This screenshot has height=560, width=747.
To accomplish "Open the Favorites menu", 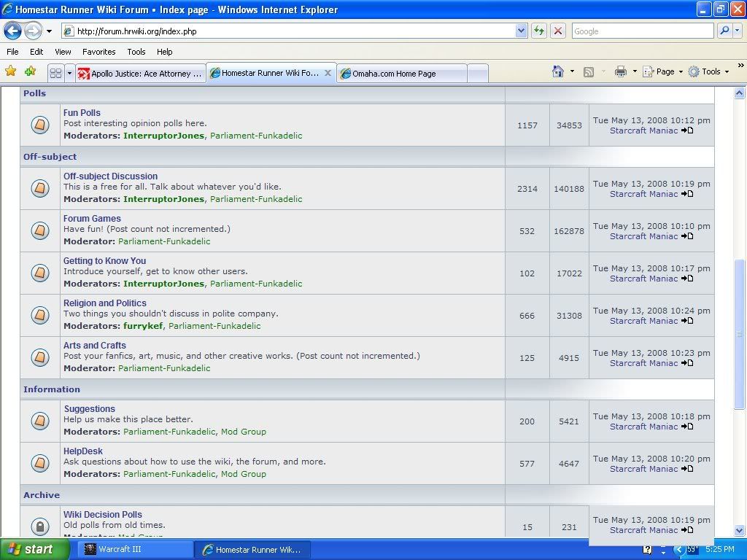I will [98, 52].
